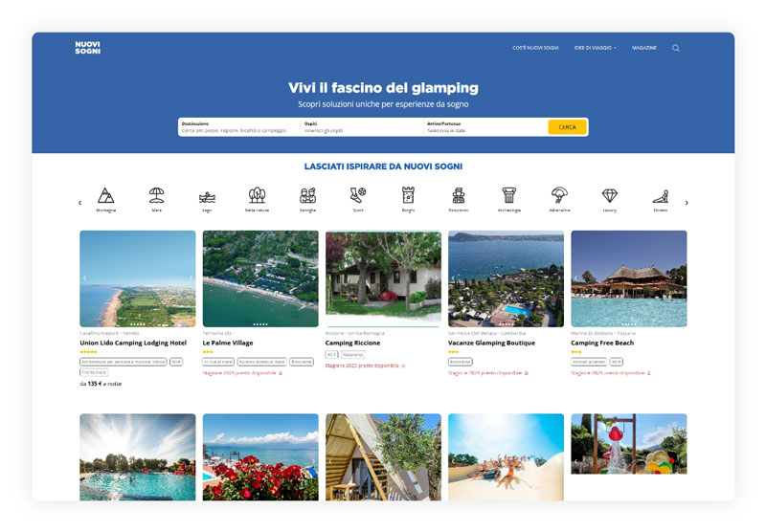Focus the Destinazione search field
Screen dimensions: 766x532
(x=239, y=127)
